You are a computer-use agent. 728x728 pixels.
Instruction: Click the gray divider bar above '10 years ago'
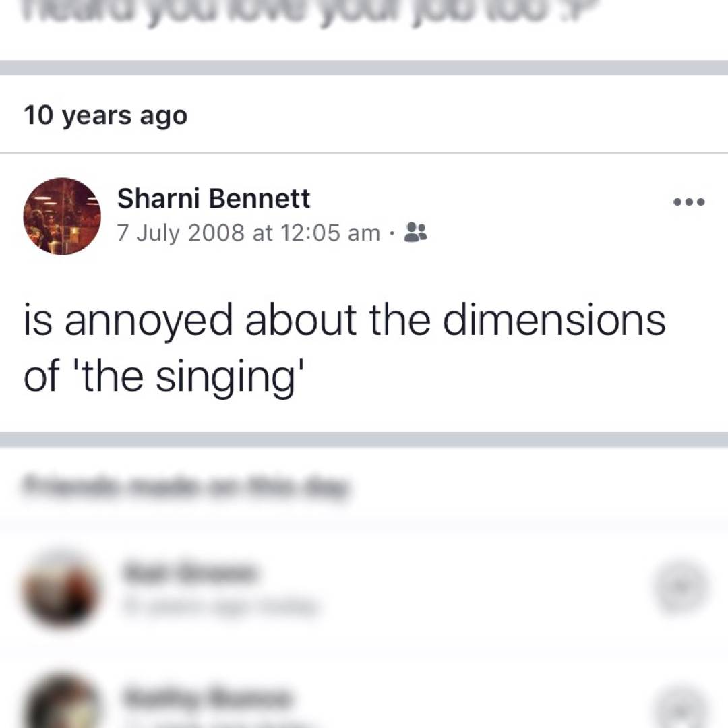(364, 67)
